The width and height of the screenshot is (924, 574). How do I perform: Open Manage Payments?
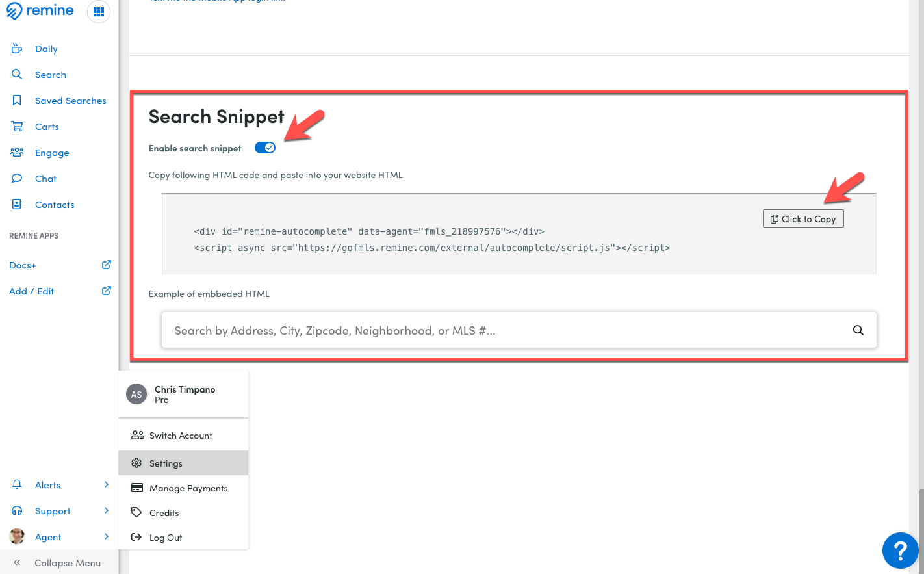tap(188, 488)
